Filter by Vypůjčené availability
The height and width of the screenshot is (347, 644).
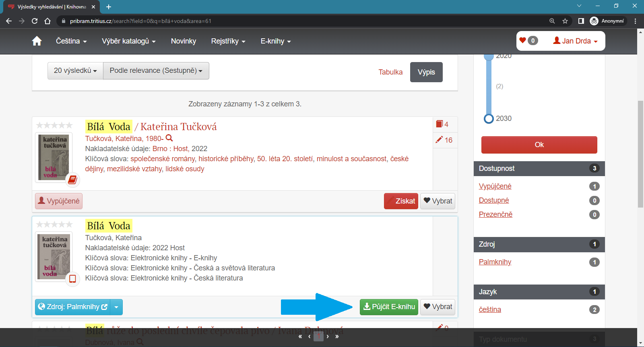(x=495, y=186)
